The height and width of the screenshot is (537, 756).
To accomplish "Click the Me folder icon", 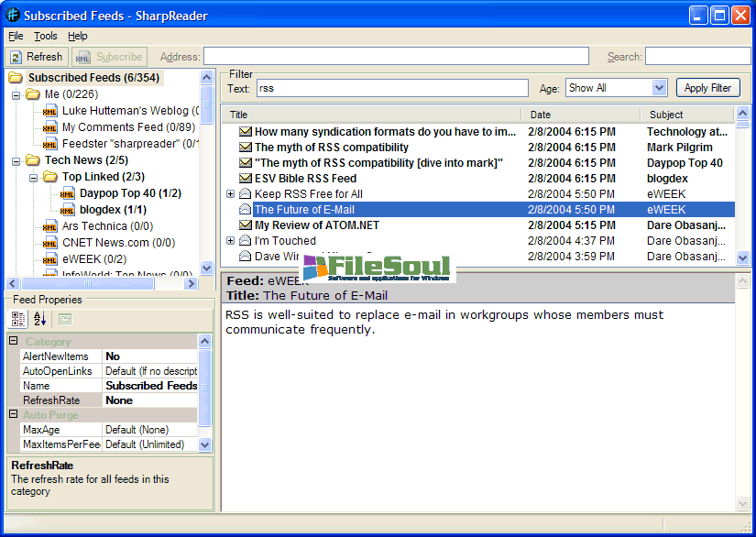I will point(33,94).
